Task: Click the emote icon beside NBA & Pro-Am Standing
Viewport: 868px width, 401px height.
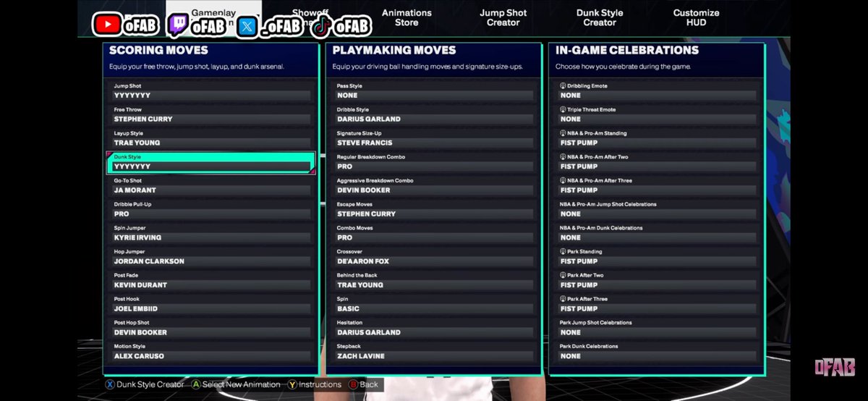Action: point(563,133)
